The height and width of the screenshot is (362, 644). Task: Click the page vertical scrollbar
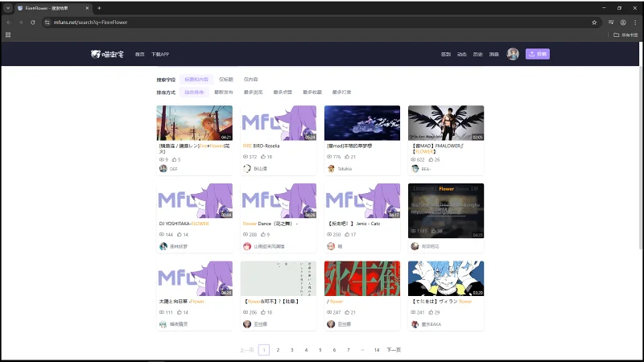tap(641, 156)
